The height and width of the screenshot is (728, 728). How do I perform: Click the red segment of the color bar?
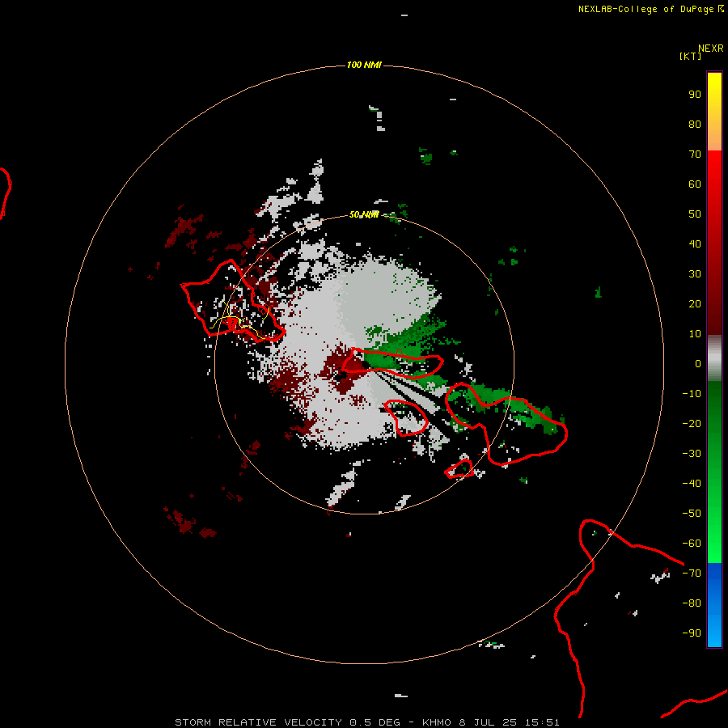714,243
